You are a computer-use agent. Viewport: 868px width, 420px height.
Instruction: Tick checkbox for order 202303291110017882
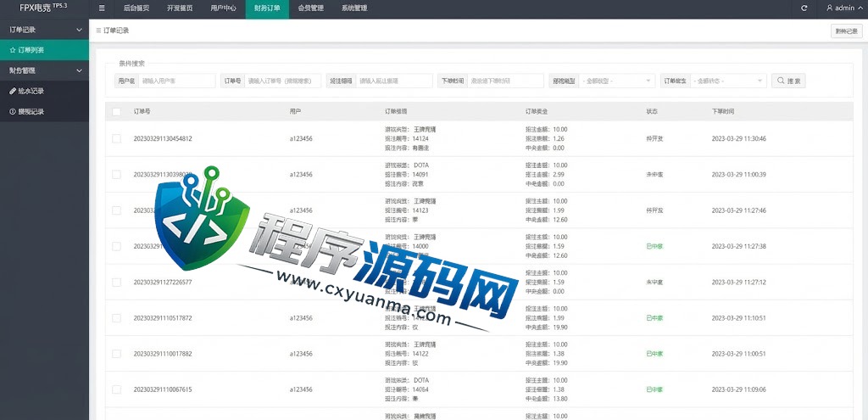tap(116, 354)
